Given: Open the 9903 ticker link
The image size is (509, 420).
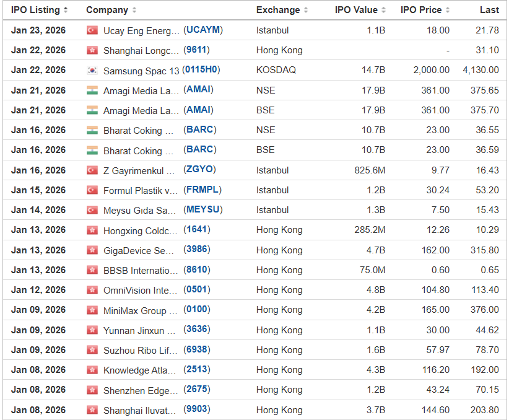Looking at the screenshot, I should tap(197, 409).
